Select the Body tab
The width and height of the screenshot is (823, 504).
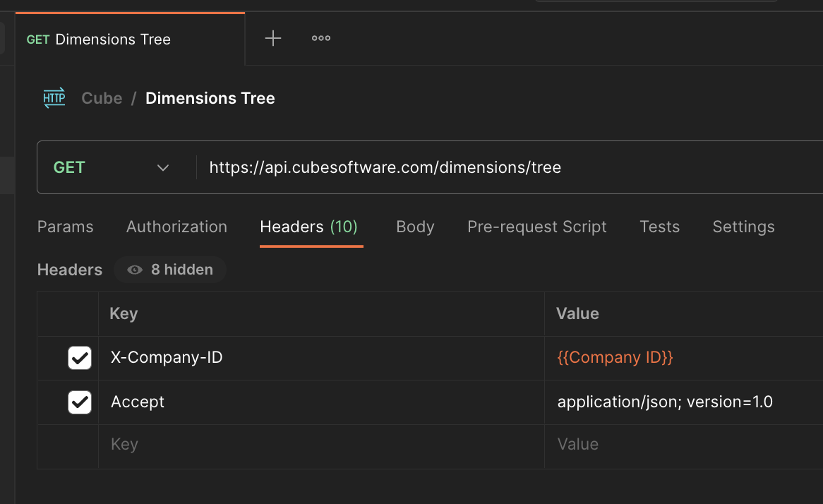415,227
